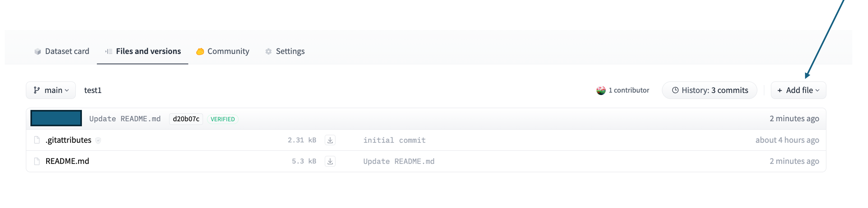The image size is (868, 208).
Task: Switch to the Dataset card tab
Action: pos(62,51)
